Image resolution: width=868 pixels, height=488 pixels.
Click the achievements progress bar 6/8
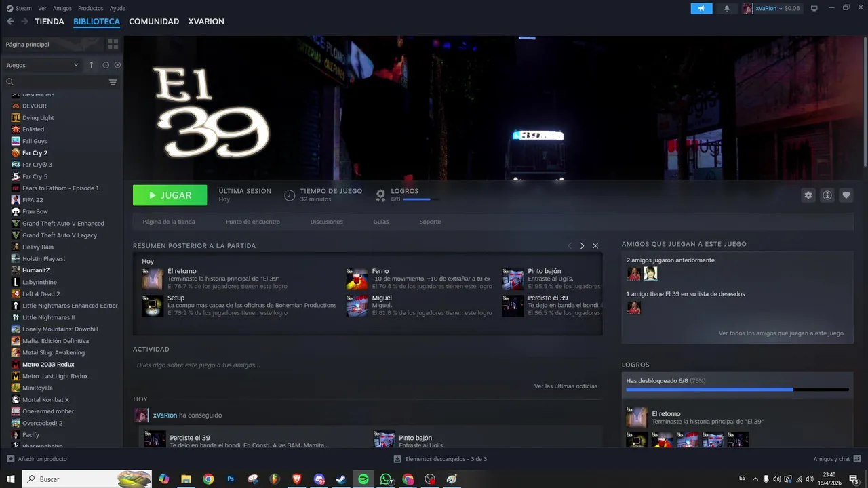pyautogui.click(x=737, y=390)
